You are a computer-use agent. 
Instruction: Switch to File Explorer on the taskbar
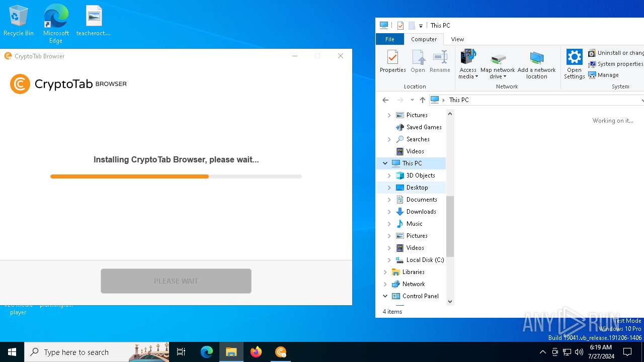point(231,352)
